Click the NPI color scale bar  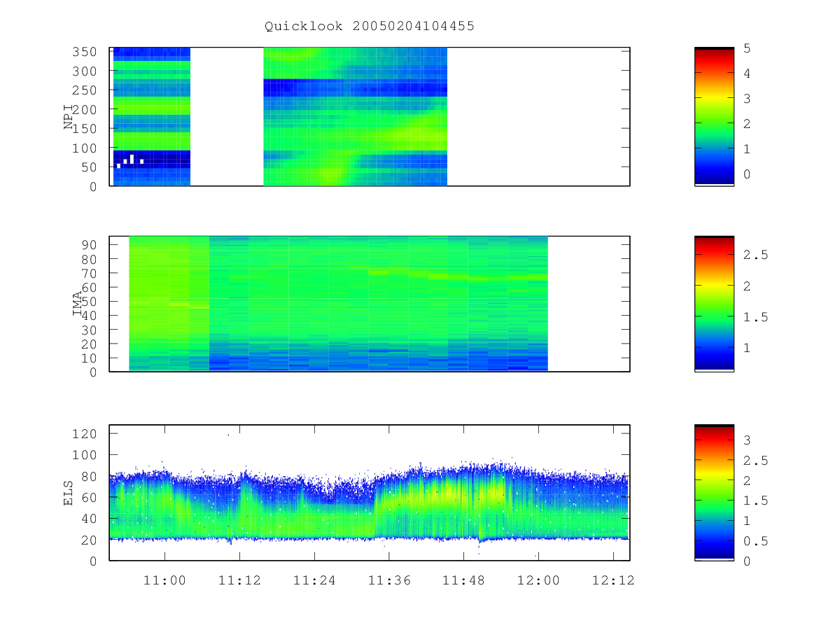click(x=714, y=117)
